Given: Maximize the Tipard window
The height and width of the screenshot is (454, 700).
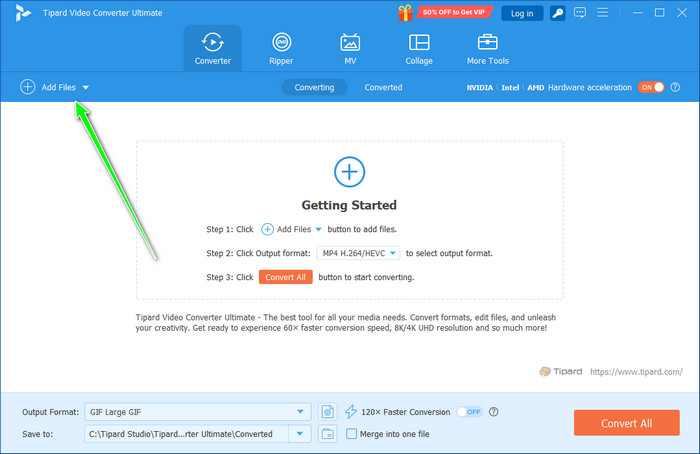Looking at the screenshot, I should pyautogui.click(x=659, y=13).
